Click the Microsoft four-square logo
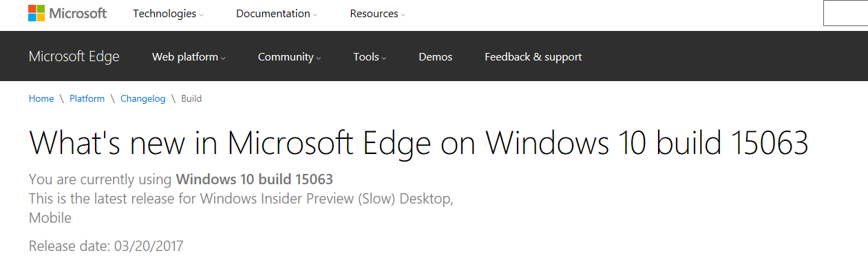868x275 pixels. [x=36, y=13]
